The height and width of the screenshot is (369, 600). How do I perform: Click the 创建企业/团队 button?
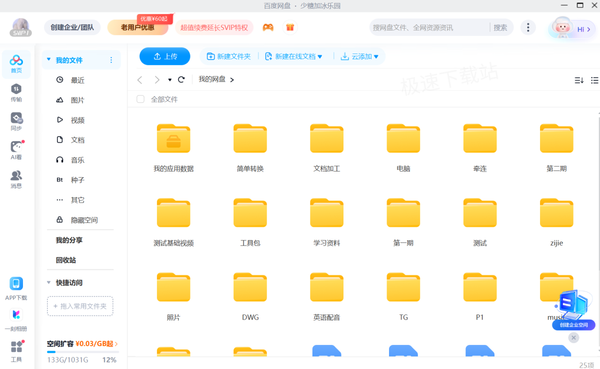pos(72,27)
